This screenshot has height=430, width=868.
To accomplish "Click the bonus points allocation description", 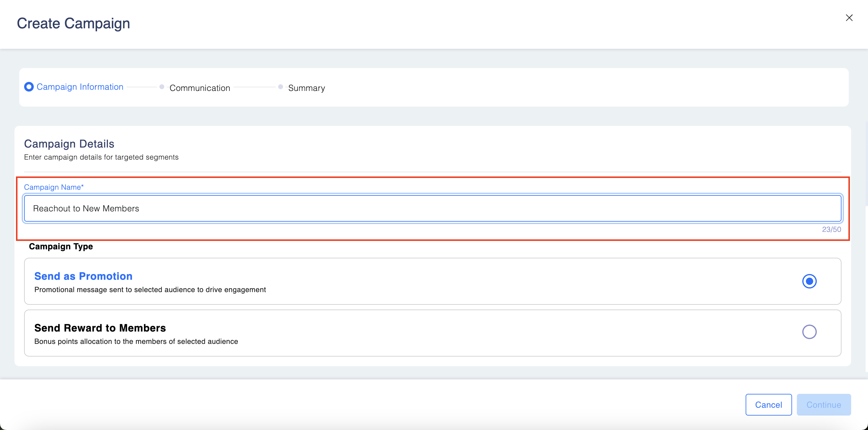I will [x=136, y=341].
